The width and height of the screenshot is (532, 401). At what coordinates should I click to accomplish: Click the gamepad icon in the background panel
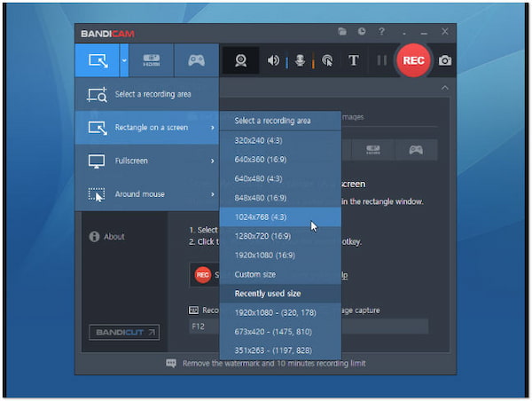pos(416,150)
